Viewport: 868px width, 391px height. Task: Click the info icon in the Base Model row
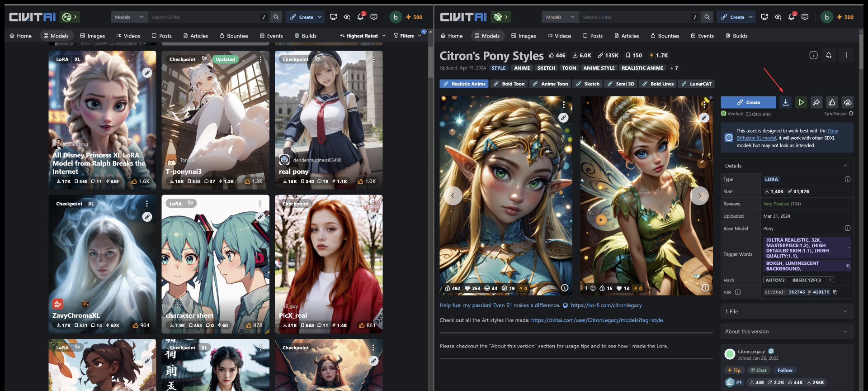(848, 228)
